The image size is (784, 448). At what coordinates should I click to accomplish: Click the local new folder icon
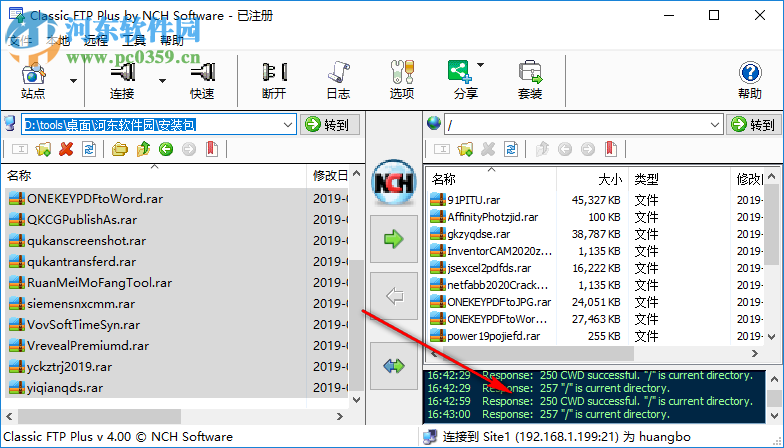[44, 149]
